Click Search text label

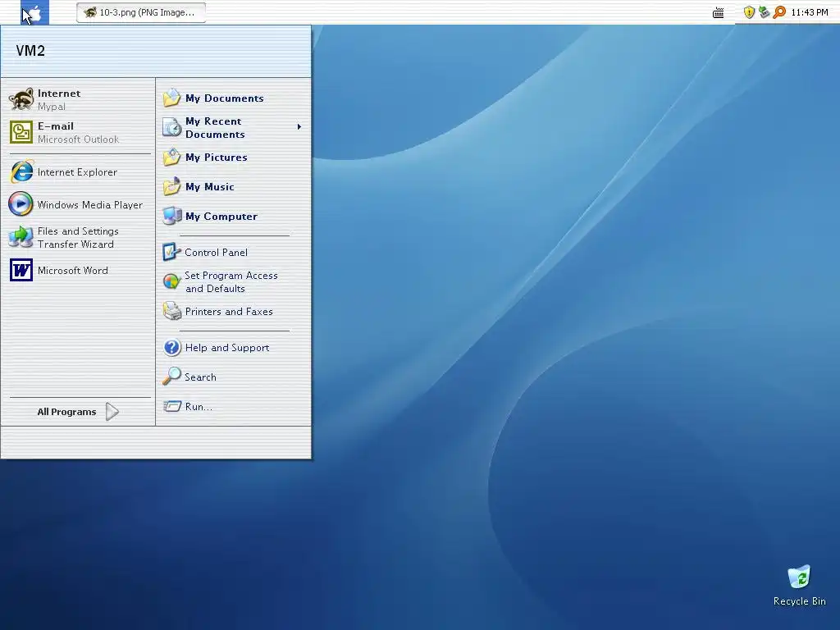coord(200,377)
